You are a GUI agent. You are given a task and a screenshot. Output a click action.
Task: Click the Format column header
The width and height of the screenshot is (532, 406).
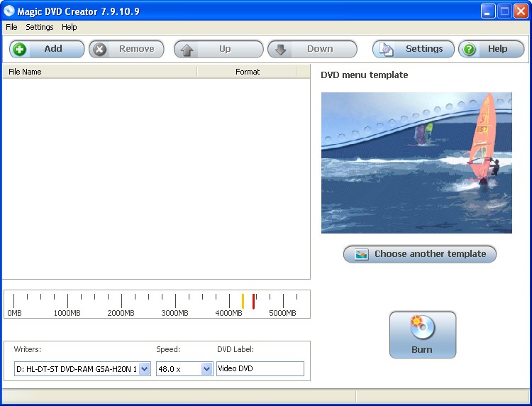click(247, 72)
